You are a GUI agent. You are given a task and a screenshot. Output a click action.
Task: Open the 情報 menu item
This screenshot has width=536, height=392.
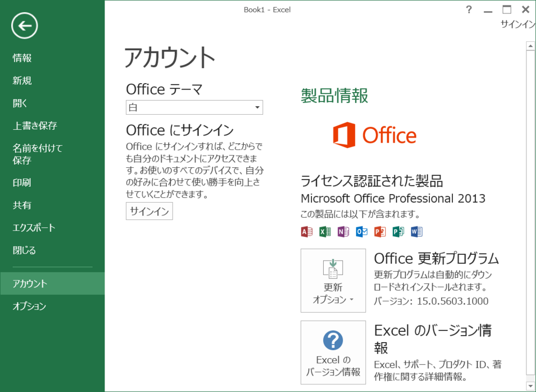tap(22, 58)
